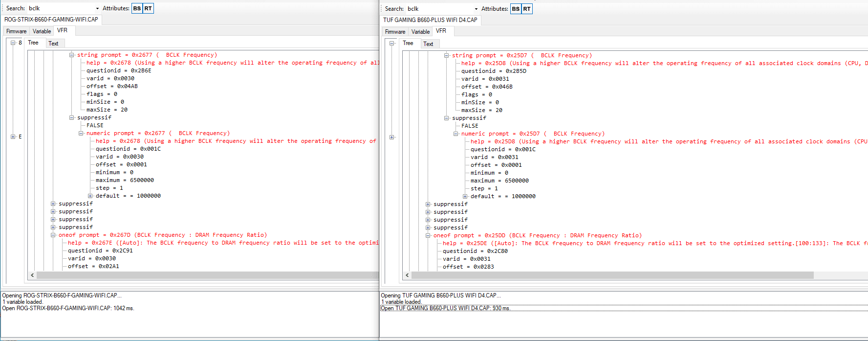This screenshot has width=868, height=341.
Task: Click the horizontal scrollbar thumb in right window
Action: [612, 275]
